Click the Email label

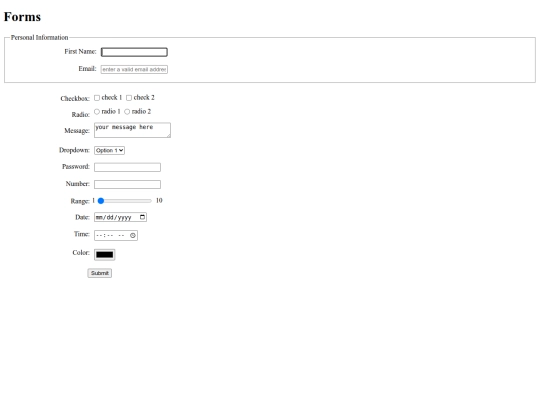click(87, 69)
